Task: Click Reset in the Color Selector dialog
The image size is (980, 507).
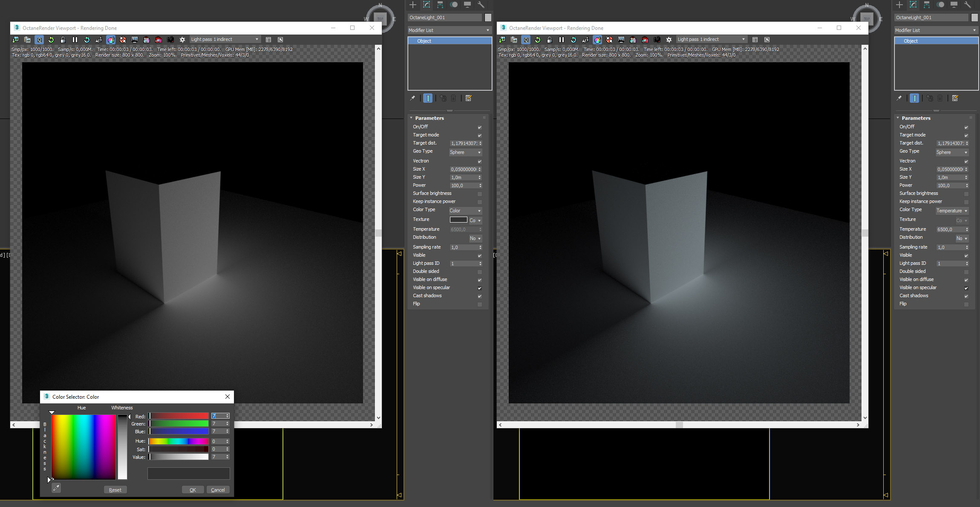Action: [x=115, y=490]
